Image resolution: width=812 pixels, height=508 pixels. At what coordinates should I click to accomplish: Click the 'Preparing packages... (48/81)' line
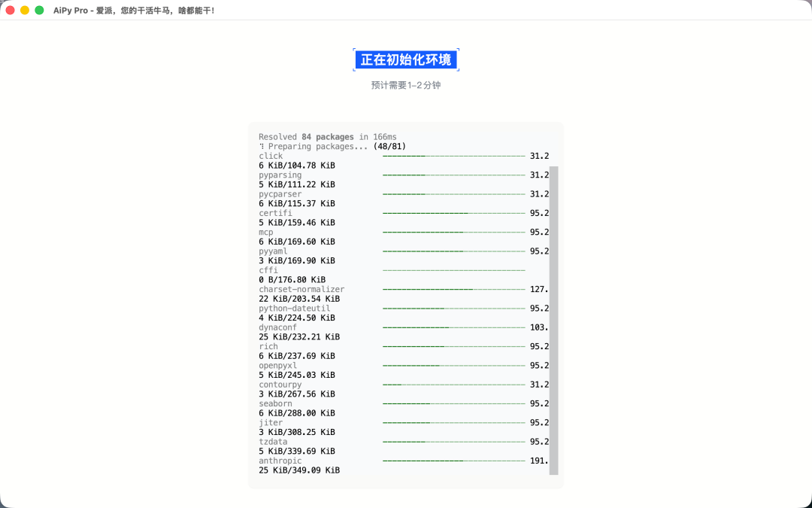(332, 147)
